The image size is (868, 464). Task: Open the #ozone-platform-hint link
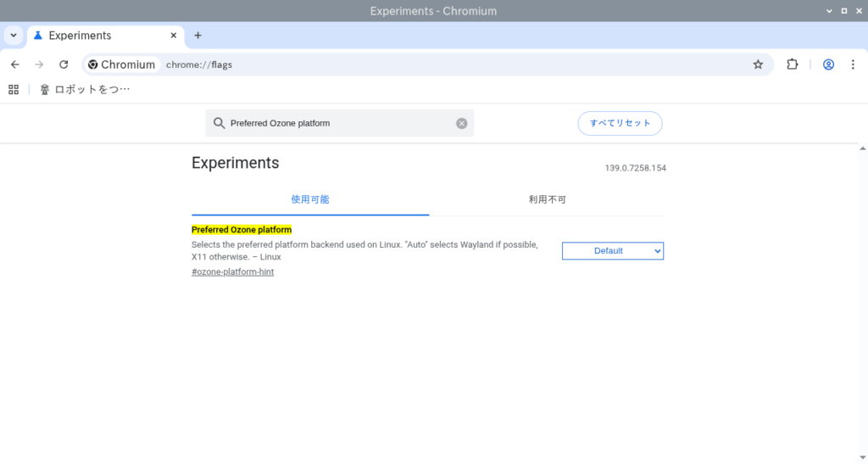pos(232,271)
